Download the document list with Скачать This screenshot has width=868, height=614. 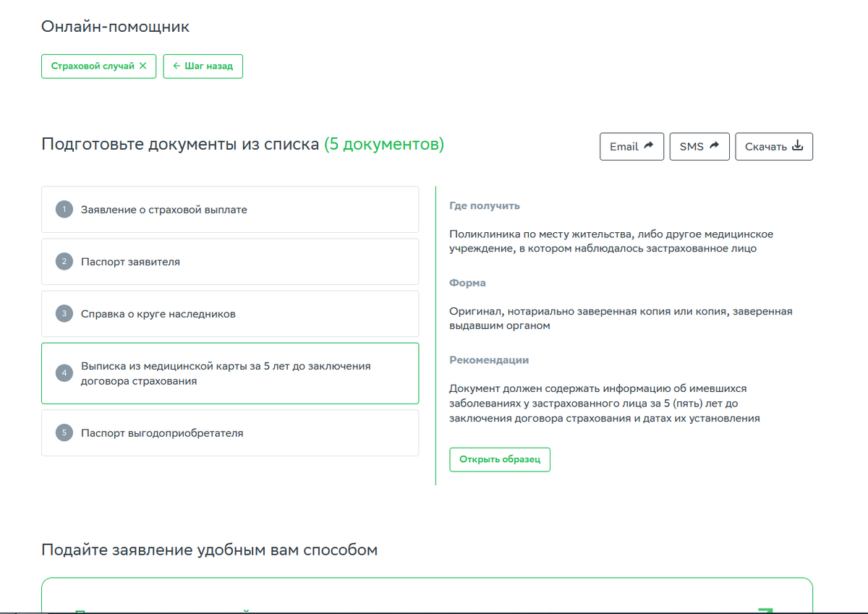[774, 146]
